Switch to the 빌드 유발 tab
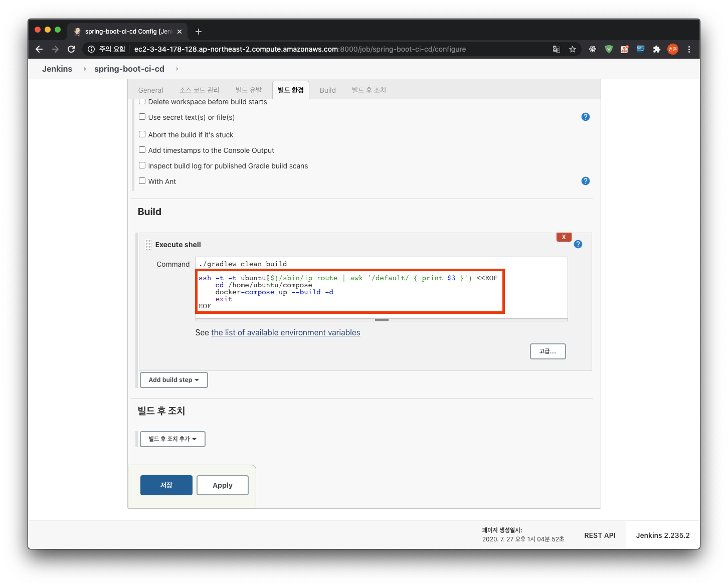The image size is (728, 586). tap(249, 90)
